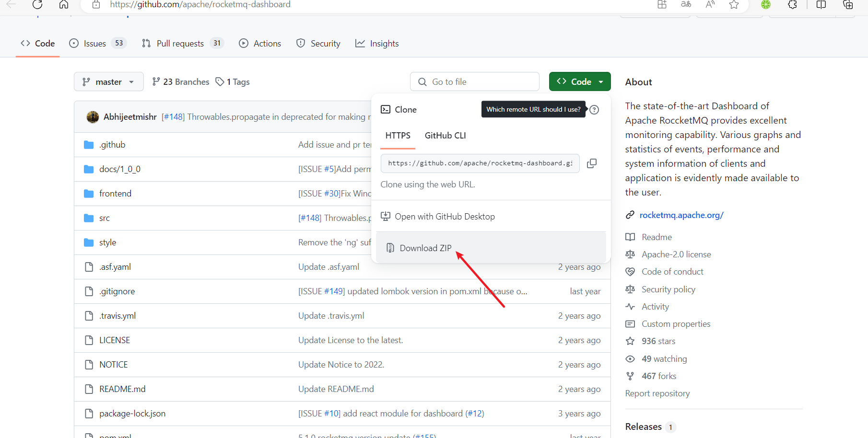Click the book icon beside Readme
Screen dimensions: 868x438
(x=630, y=237)
